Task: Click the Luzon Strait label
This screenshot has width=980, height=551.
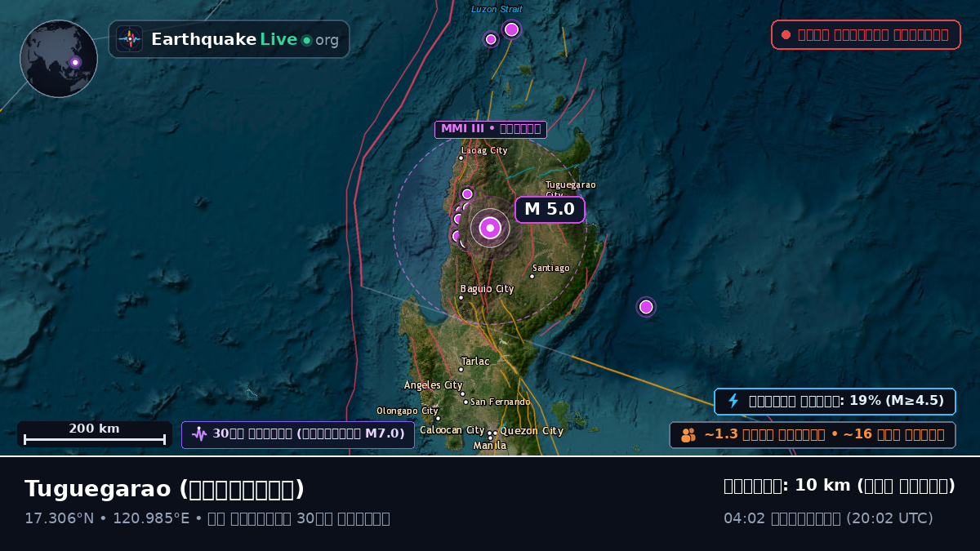Action: coord(497,9)
